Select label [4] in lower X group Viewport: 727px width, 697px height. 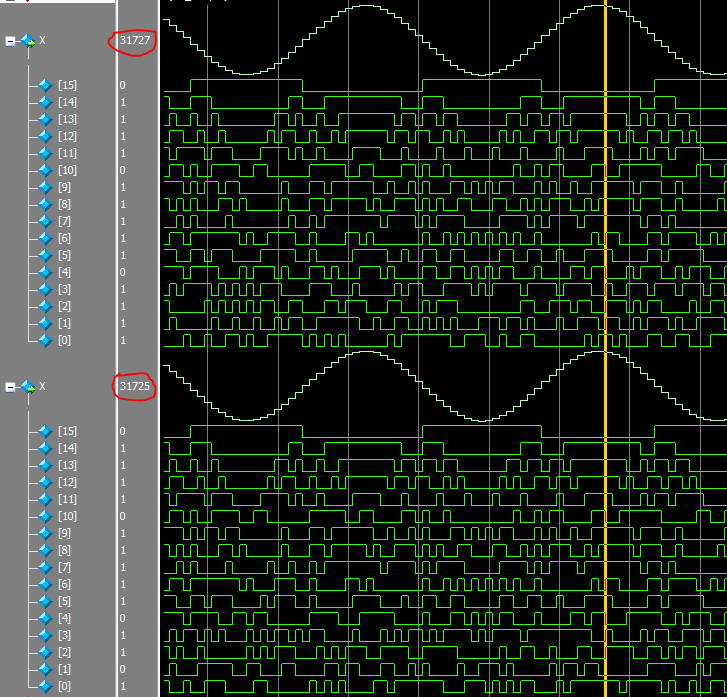[64, 618]
